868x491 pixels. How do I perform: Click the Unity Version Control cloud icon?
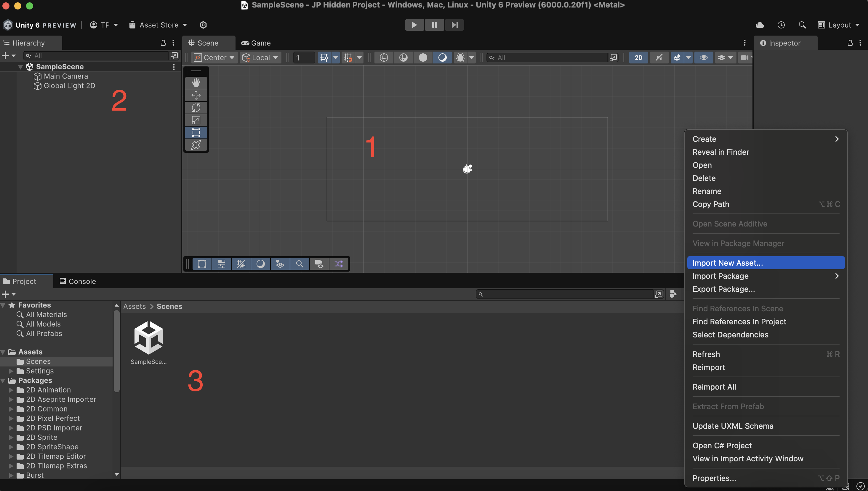[x=760, y=25]
